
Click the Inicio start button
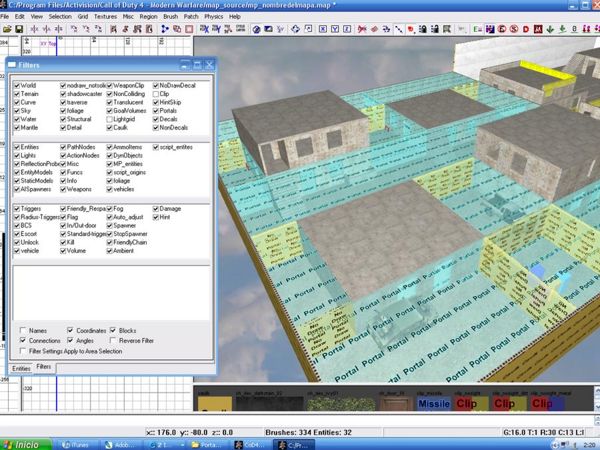point(25,445)
